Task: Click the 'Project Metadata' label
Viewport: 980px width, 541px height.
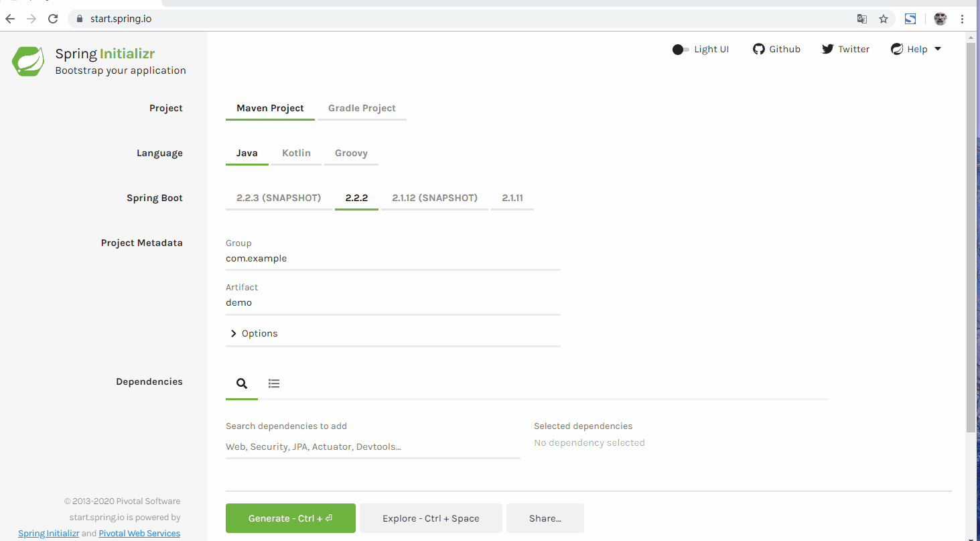Action: point(142,243)
